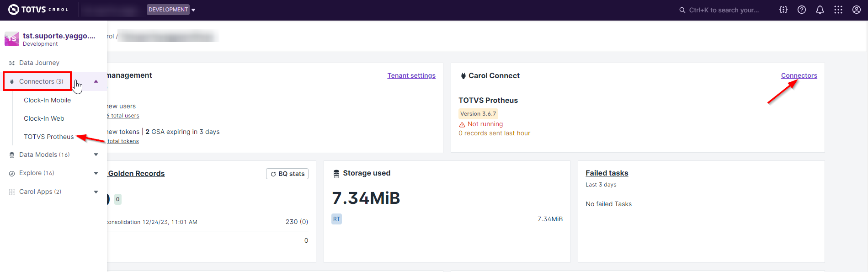The width and height of the screenshot is (868, 272).
Task: Expand the Data Models section
Action: coord(96,155)
